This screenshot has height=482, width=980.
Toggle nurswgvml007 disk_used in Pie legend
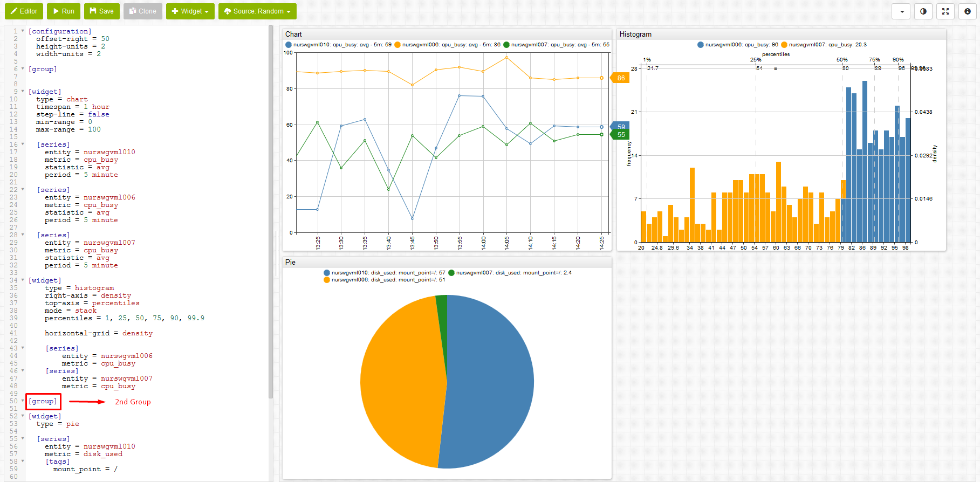click(510, 273)
